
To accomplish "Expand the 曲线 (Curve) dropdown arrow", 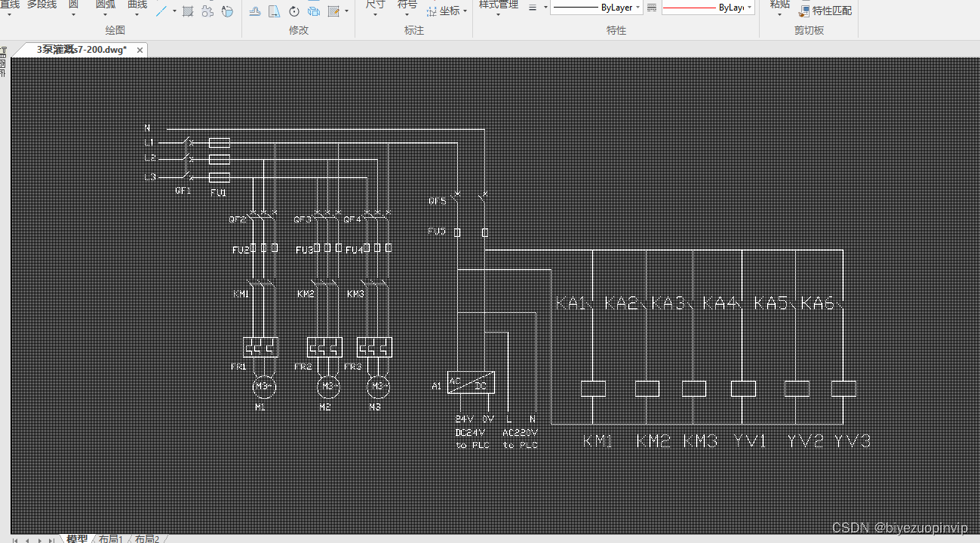I will [x=137, y=15].
